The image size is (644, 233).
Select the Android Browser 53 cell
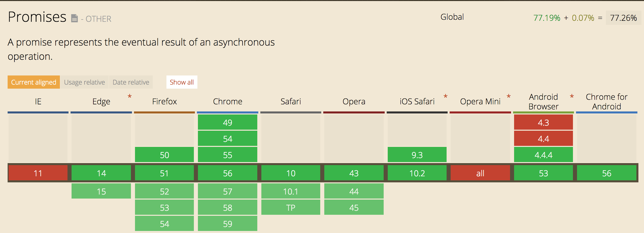point(544,173)
